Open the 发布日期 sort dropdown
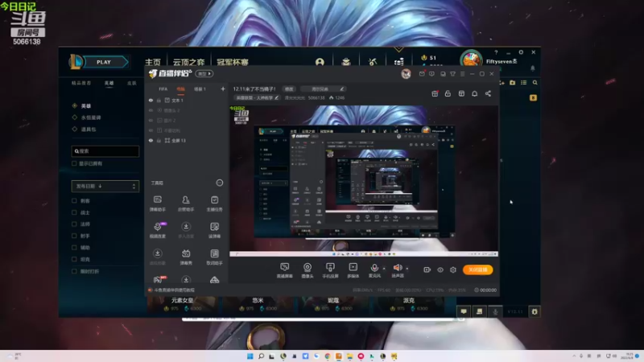The width and height of the screenshot is (644, 362). click(105, 187)
